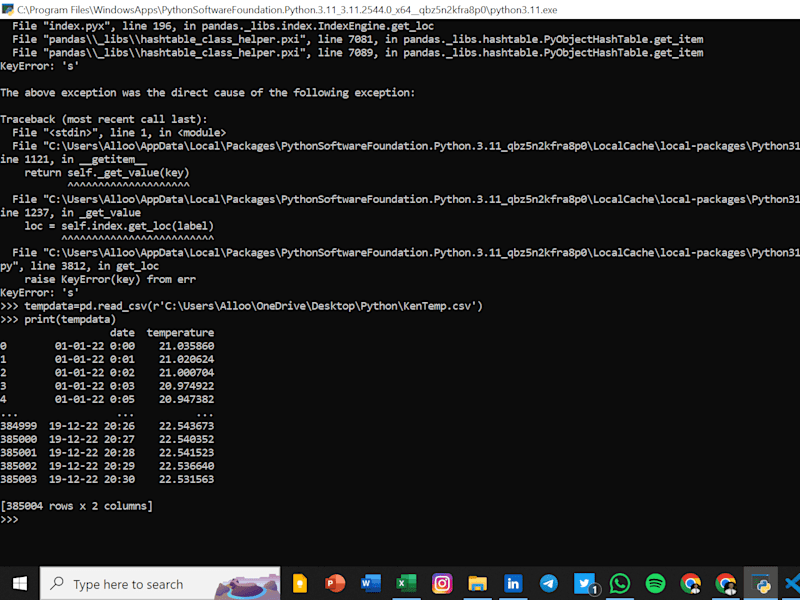Open the second Chrome profile icon
800x600 pixels.
pyautogui.click(x=726, y=584)
